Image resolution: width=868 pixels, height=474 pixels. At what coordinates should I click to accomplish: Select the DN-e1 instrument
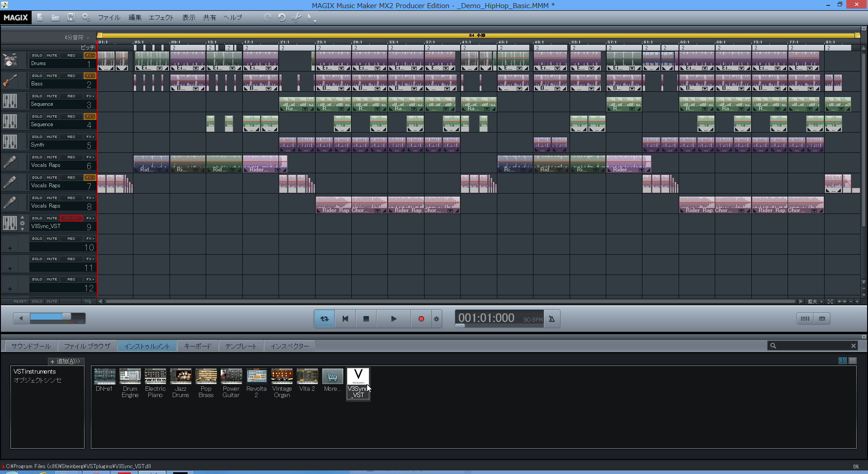click(x=104, y=380)
